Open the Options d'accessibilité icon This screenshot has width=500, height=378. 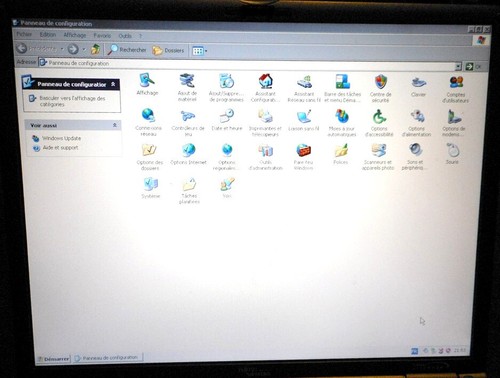click(x=379, y=123)
